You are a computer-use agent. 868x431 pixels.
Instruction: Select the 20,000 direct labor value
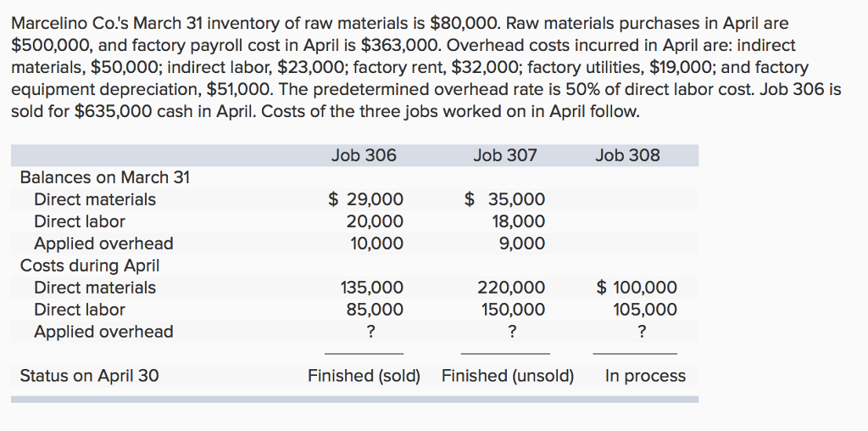[x=375, y=221]
